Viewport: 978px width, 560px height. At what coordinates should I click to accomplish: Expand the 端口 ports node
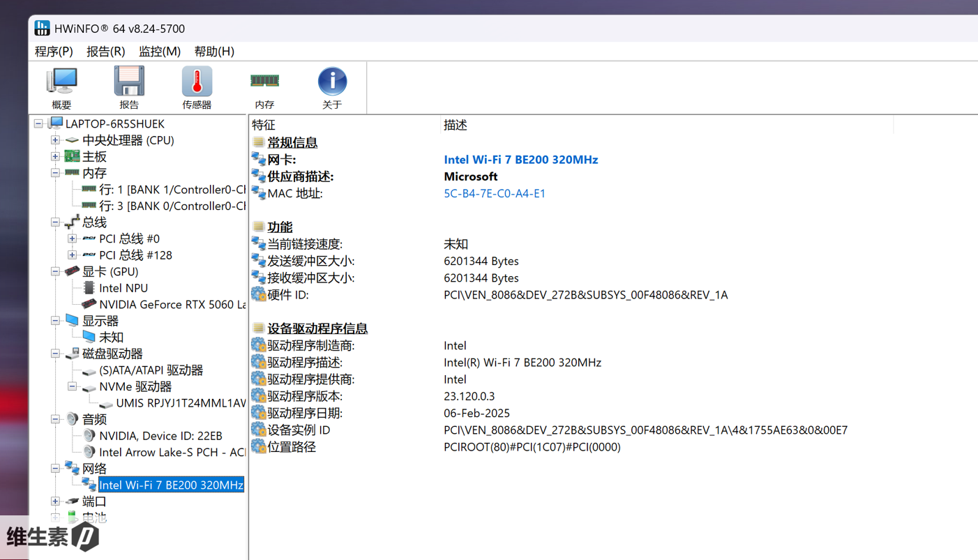[x=55, y=501]
